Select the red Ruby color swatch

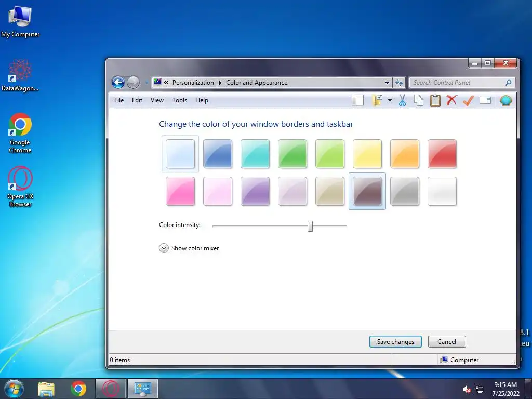(442, 154)
